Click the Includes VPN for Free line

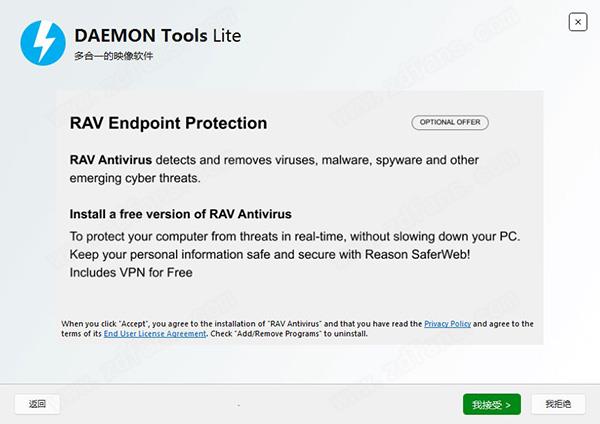[x=131, y=272]
